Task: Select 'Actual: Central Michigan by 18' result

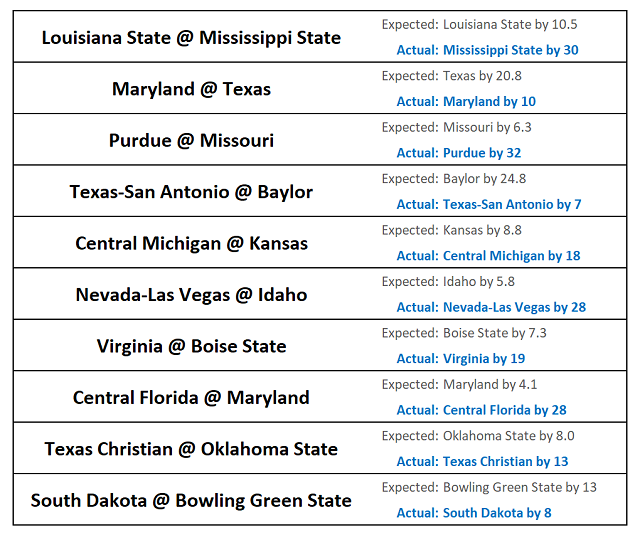Action: click(488, 256)
